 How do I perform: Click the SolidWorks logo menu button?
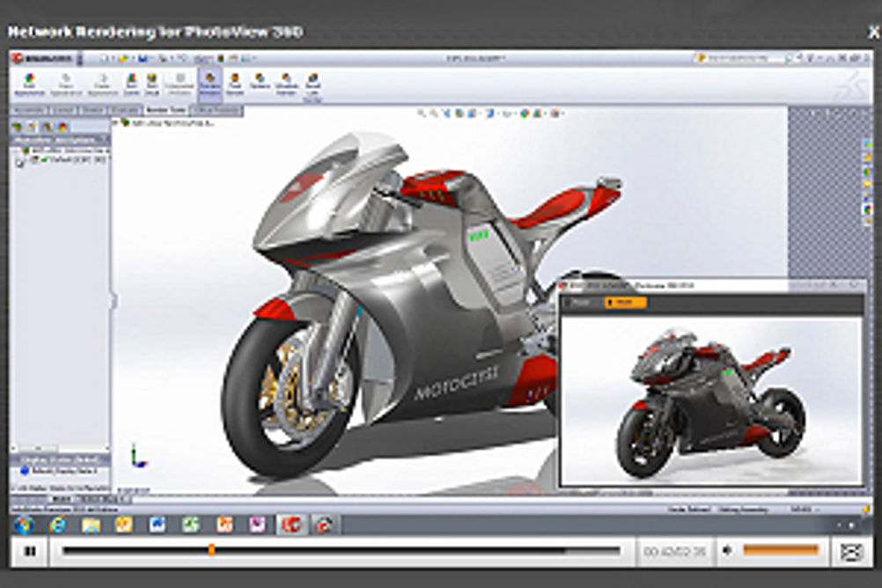[x=44, y=58]
